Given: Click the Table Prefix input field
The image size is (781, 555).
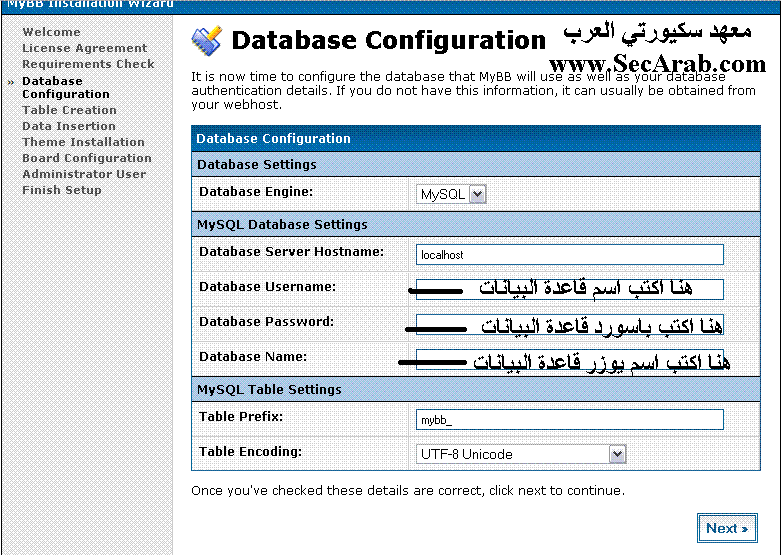Looking at the screenshot, I should [x=570, y=419].
